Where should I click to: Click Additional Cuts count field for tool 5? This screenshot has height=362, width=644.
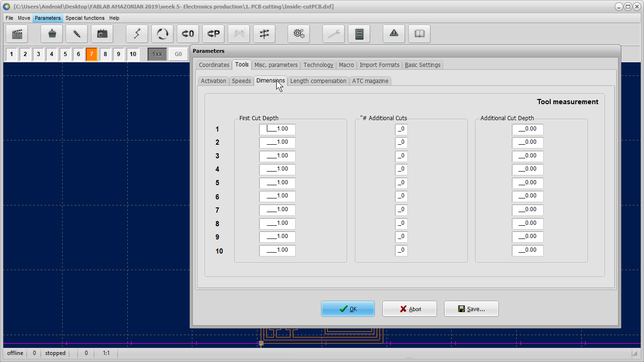[x=402, y=183]
